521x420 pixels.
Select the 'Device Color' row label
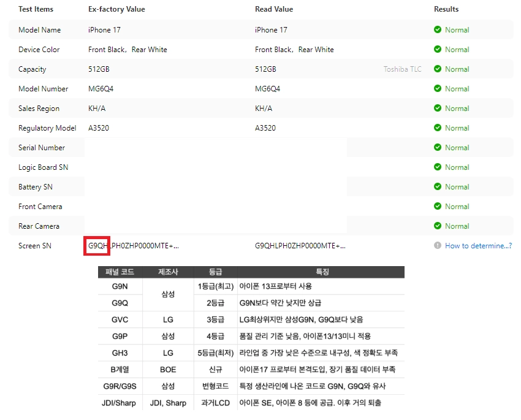[39, 50]
